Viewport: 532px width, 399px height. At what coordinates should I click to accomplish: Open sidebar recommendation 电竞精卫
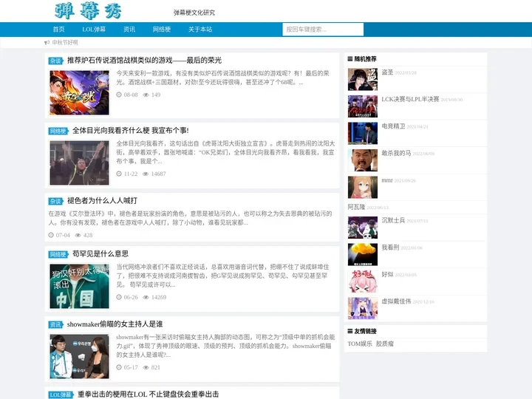point(393,126)
